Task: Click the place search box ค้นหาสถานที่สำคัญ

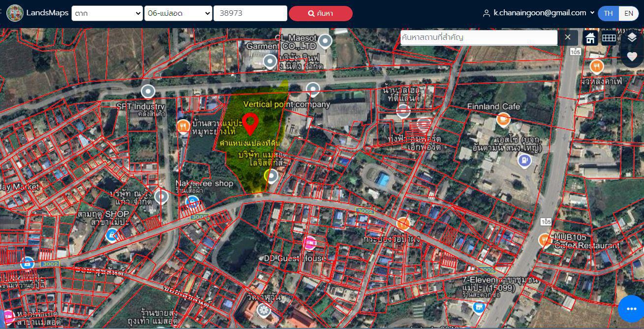Action: (x=478, y=37)
